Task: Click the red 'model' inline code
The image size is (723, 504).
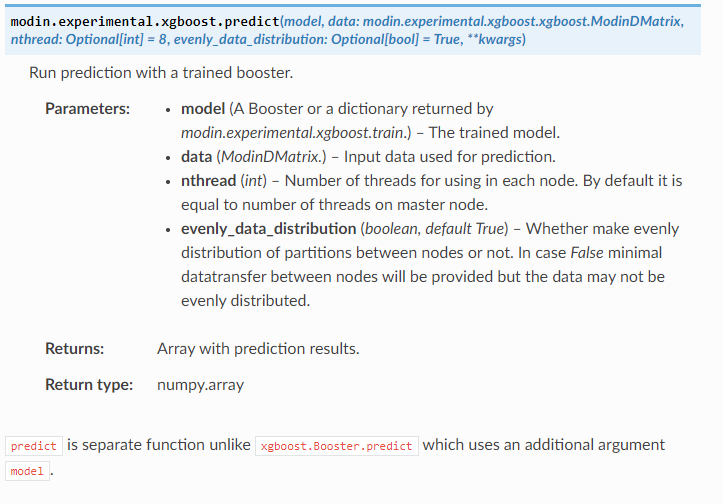Action: pyautogui.click(x=27, y=471)
